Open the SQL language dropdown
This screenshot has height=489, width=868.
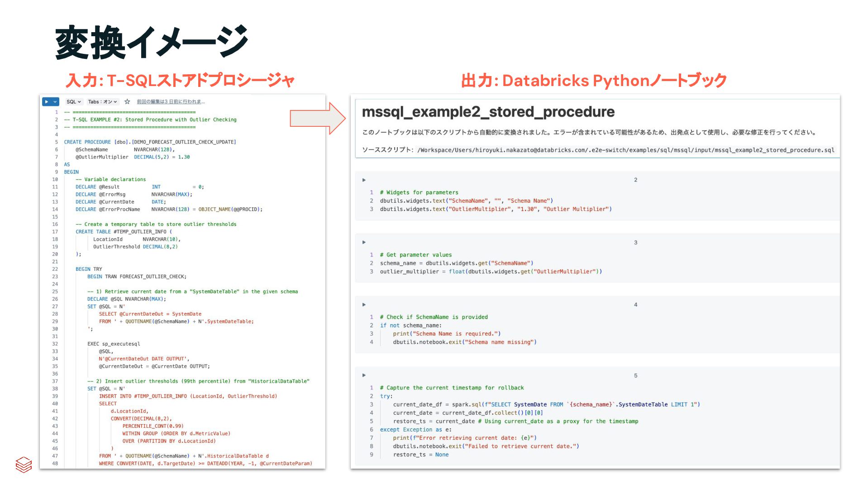tap(74, 102)
